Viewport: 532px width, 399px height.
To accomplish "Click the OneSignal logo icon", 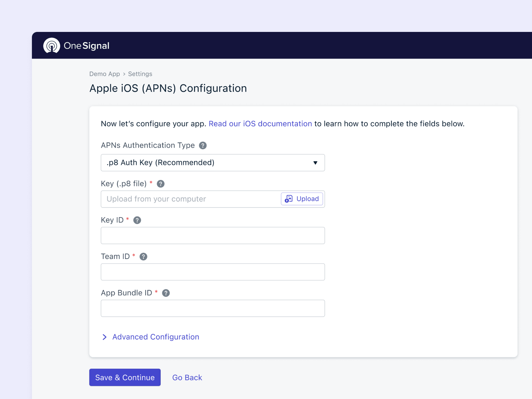I will tap(52, 46).
